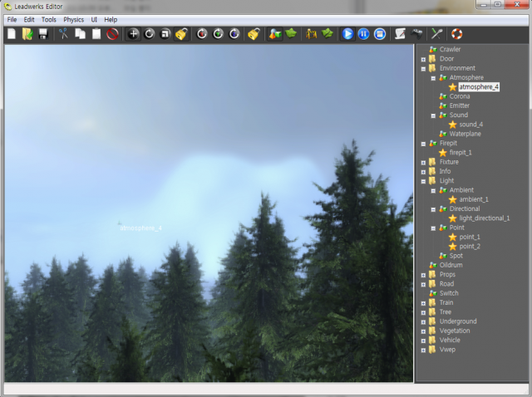This screenshot has height=397, width=532.
Task: Select light_directional_1 in the tree
Action: [484, 218]
